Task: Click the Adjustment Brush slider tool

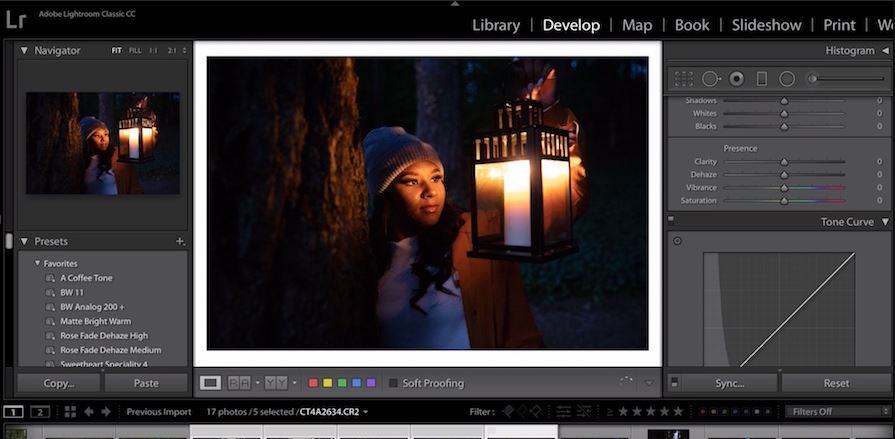Action: coord(845,79)
